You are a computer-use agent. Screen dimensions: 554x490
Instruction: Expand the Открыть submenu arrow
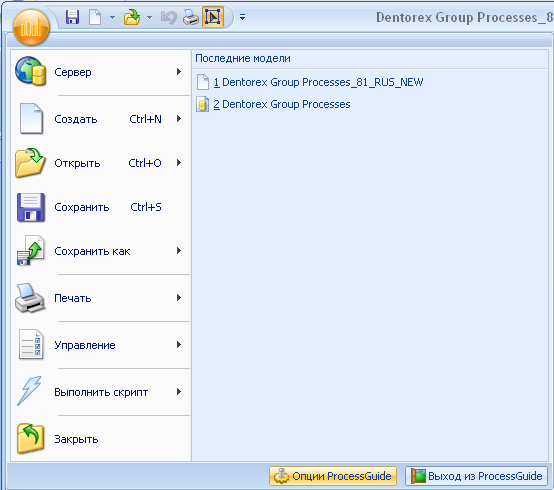tap(179, 163)
